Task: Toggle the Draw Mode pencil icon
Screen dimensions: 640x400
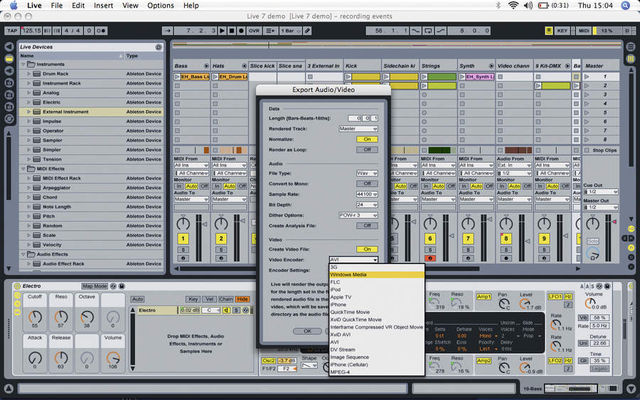Action: point(307,31)
